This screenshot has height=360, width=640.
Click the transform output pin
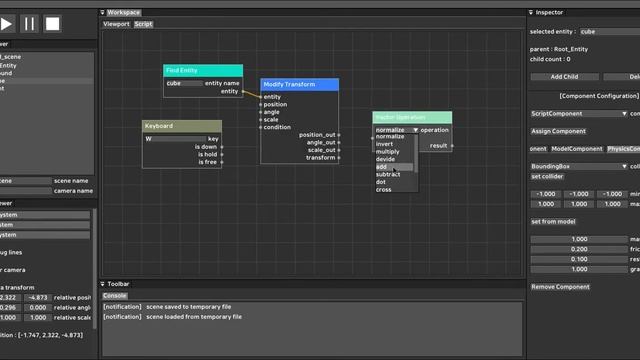339,158
